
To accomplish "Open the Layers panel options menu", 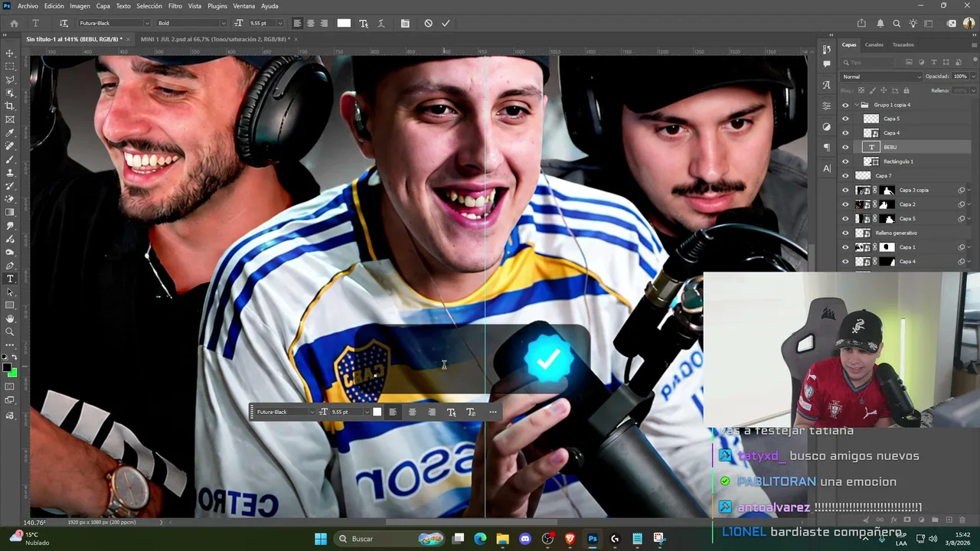I will coord(973,44).
